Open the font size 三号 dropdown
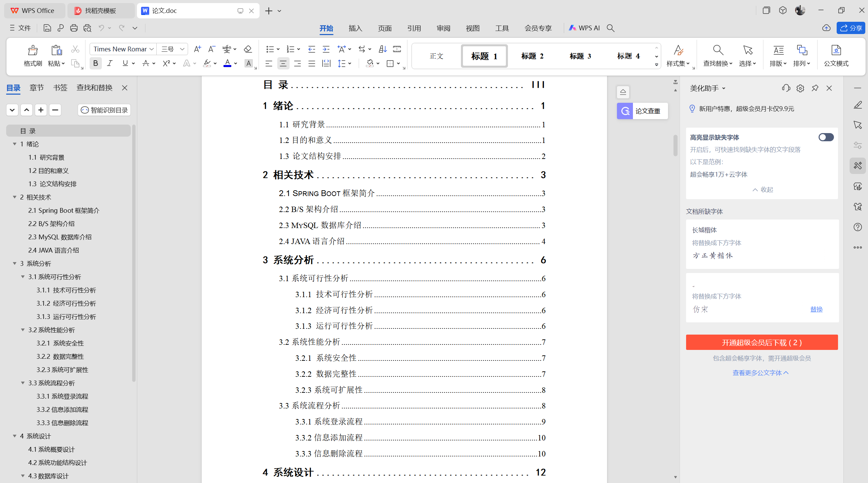The width and height of the screenshot is (868, 483). [x=182, y=49]
